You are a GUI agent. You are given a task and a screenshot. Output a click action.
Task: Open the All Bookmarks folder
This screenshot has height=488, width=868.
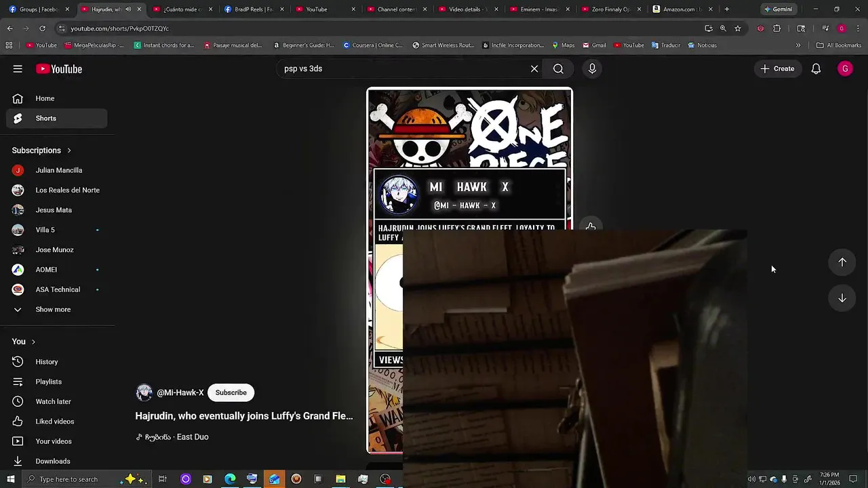click(839, 45)
